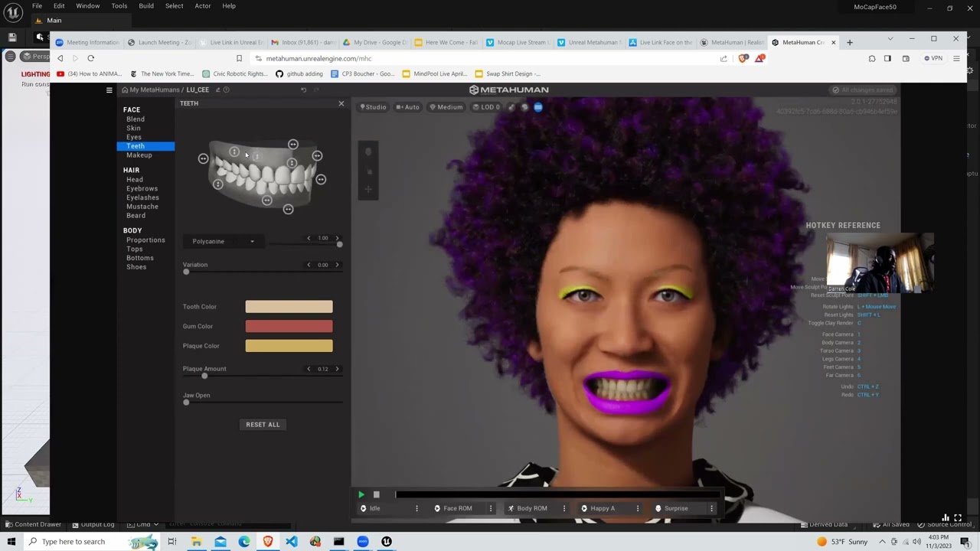
Task: Select the Body ROM animation
Action: tap(532, 508)
